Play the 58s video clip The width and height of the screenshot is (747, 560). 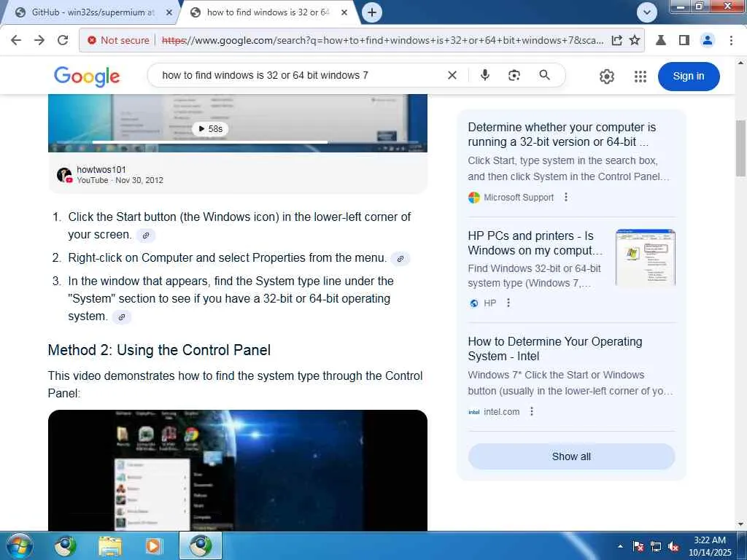(210, 128)
